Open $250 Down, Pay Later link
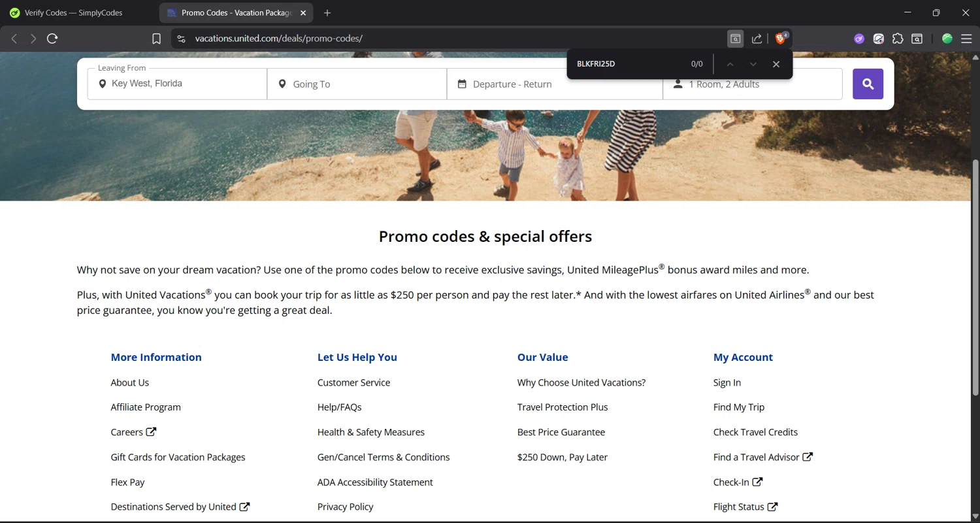 (563, 457)
